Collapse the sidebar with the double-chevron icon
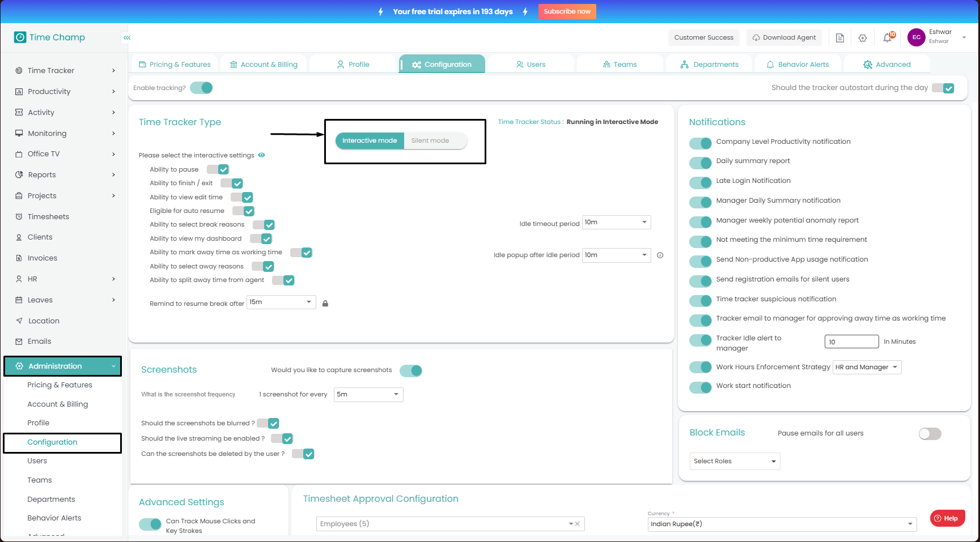This screenshot has height=542, width=980. pyautogui.click(x=127, y=38)
